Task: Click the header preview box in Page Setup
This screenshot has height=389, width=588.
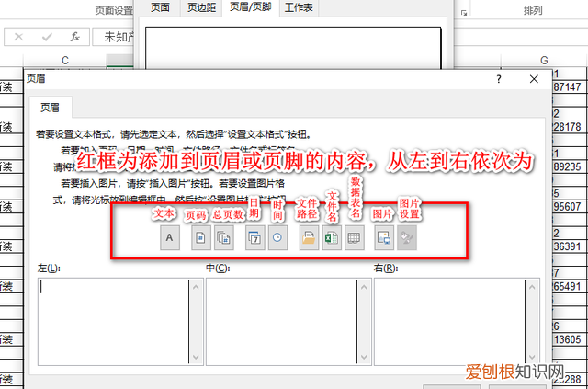Action: coord(293,48)
